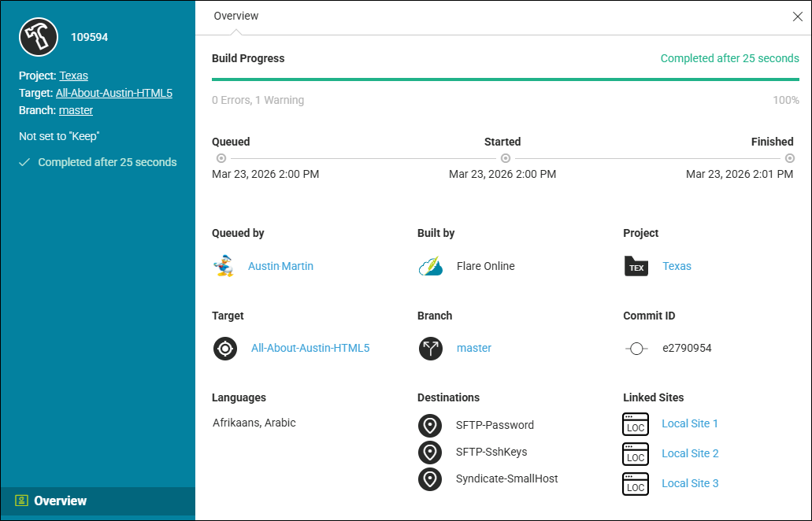
Task: Open the Texas project link in sidebar
Action: (73, 76)
